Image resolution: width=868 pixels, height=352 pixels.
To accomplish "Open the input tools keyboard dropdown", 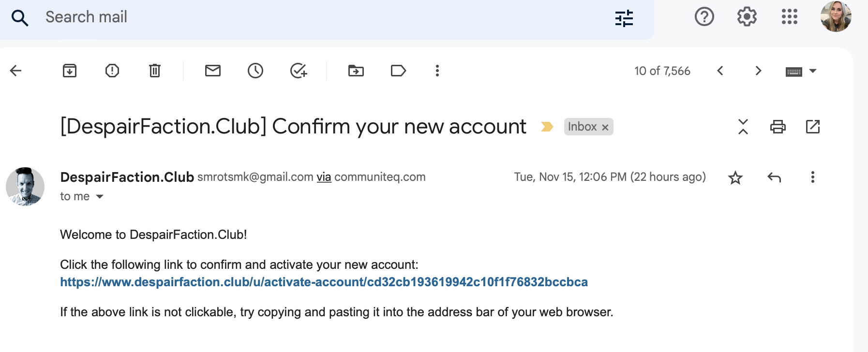I will 813,71.
